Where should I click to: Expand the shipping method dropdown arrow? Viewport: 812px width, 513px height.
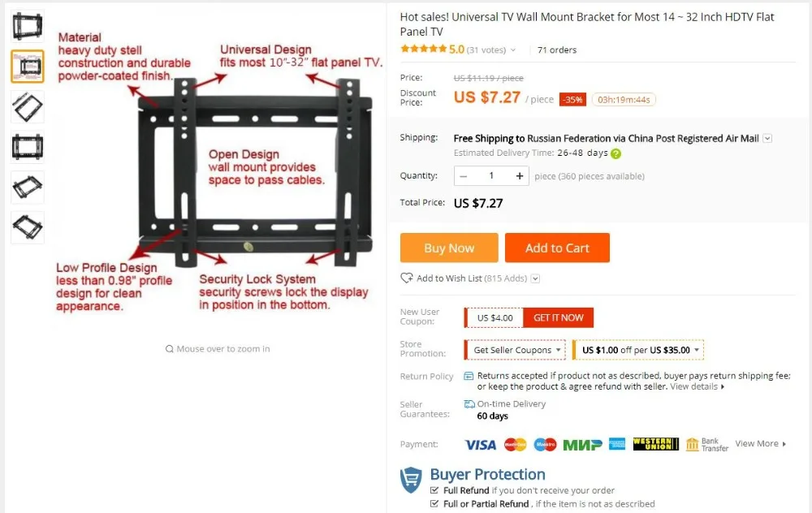pos(767,138)
